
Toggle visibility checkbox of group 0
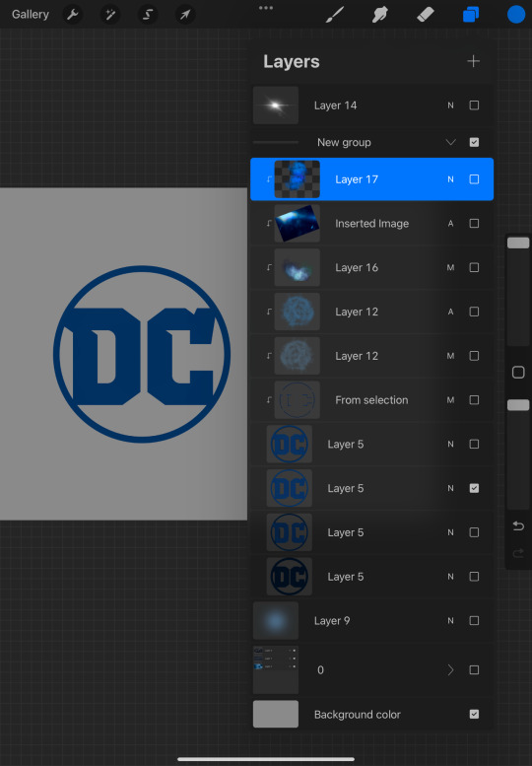474,669
